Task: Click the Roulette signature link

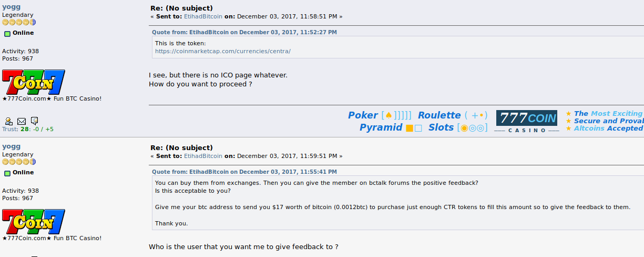Action: point(439,115)
